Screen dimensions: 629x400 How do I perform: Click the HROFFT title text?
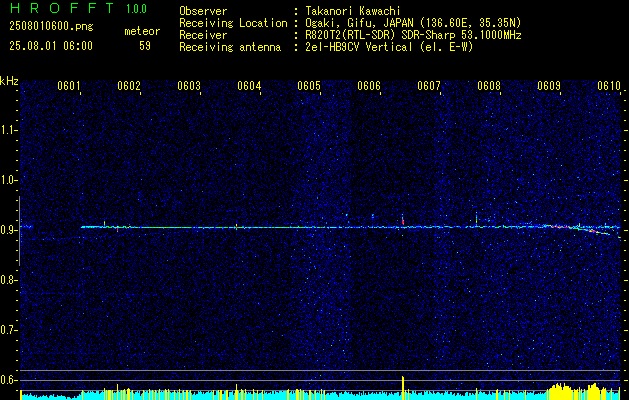[63, 8]
